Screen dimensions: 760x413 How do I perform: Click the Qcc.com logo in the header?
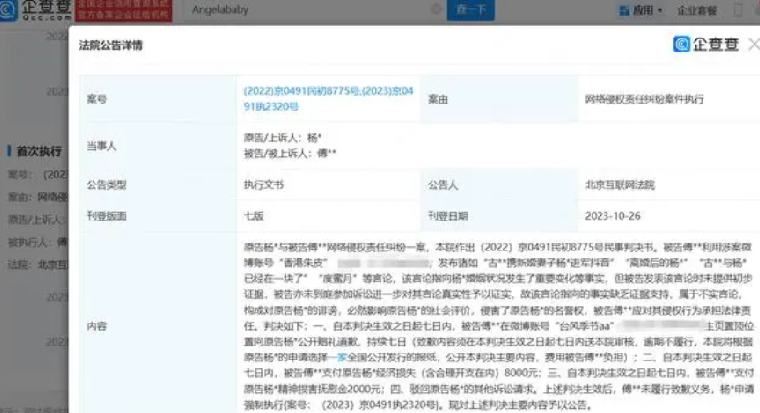(36, 9)
